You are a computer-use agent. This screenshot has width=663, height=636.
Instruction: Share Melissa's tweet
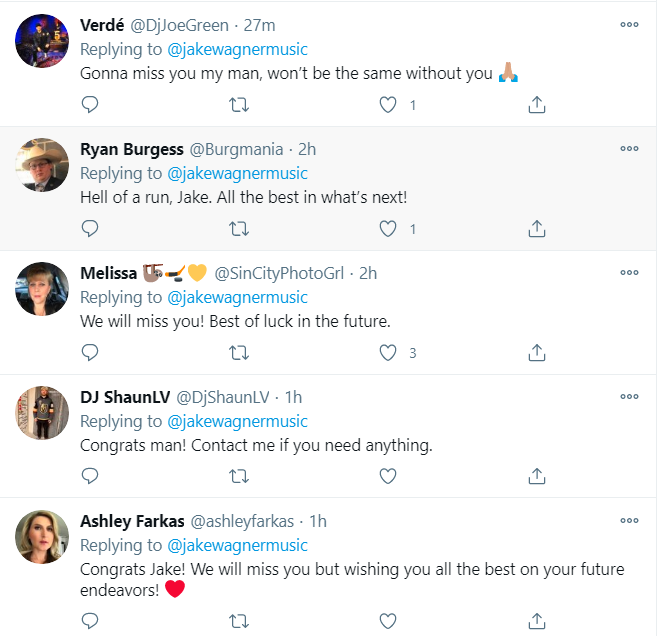coord(536,352)
